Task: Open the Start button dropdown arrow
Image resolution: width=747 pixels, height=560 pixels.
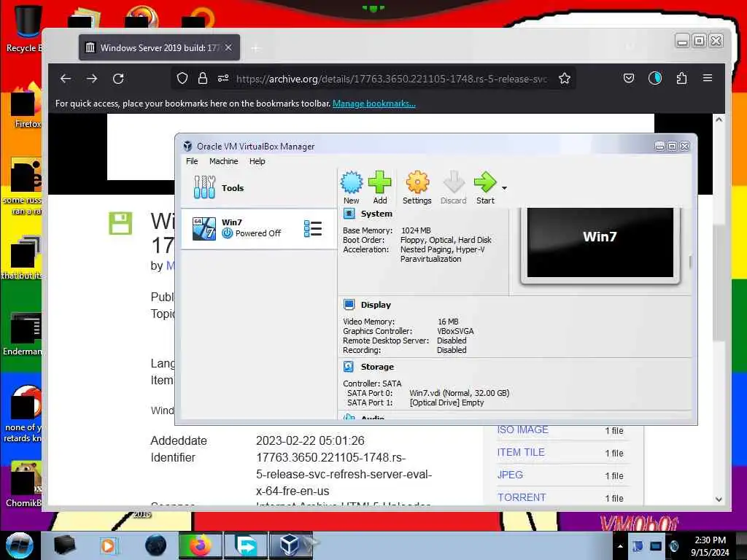Action: (x=504, y=188)
